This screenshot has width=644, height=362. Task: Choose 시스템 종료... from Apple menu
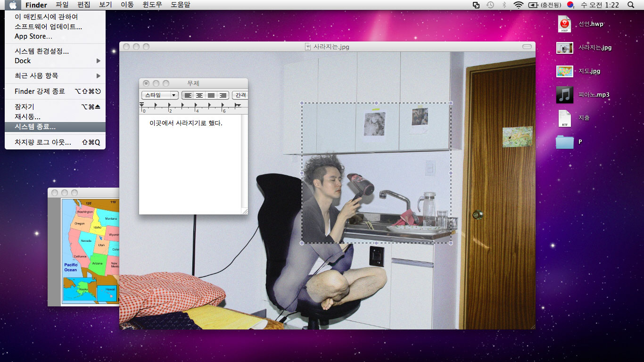click(35, 127)
